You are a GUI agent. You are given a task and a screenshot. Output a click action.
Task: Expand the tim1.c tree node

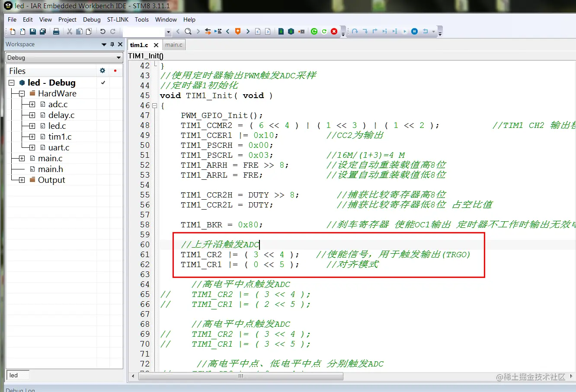point(32,137)
